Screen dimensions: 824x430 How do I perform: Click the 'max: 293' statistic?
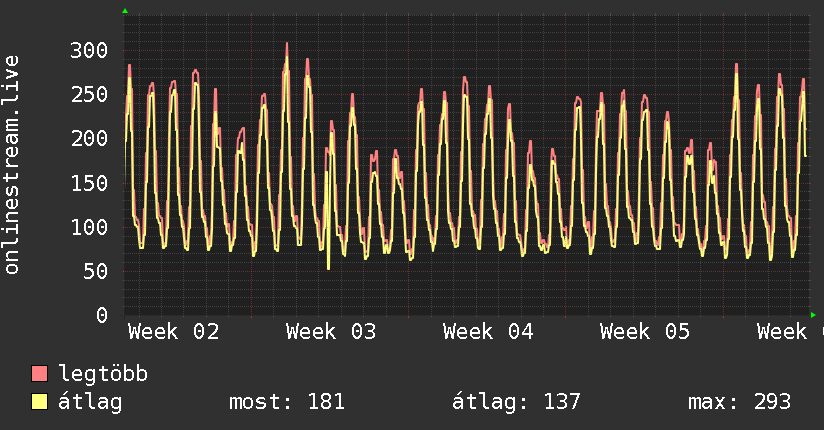pyautogui.click(x=739, y=403)
